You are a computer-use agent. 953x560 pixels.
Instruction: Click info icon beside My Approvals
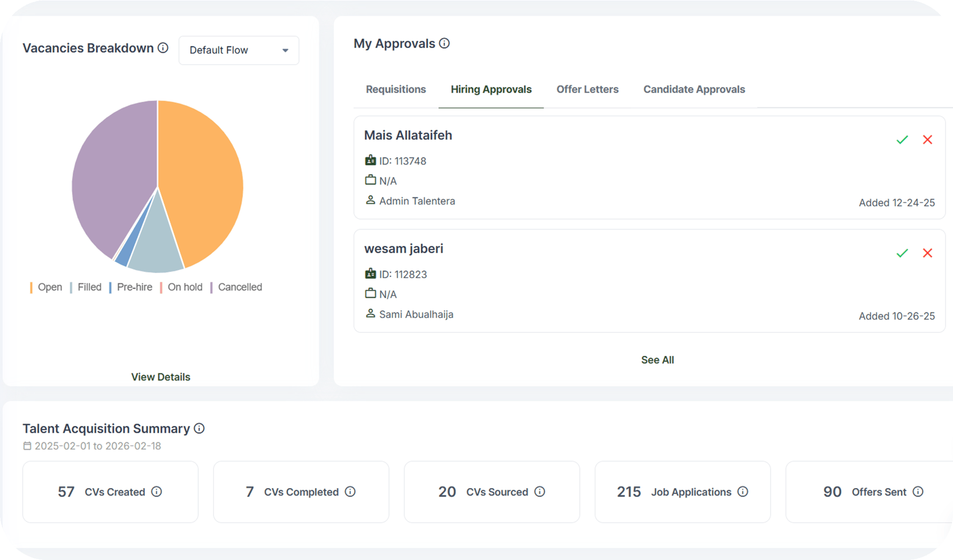(444, 44)
